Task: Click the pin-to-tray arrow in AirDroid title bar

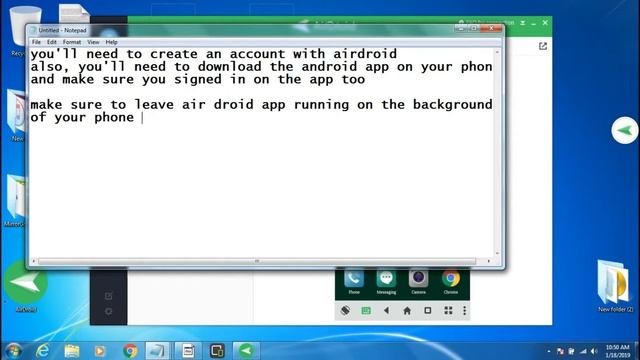Action: 522,23
